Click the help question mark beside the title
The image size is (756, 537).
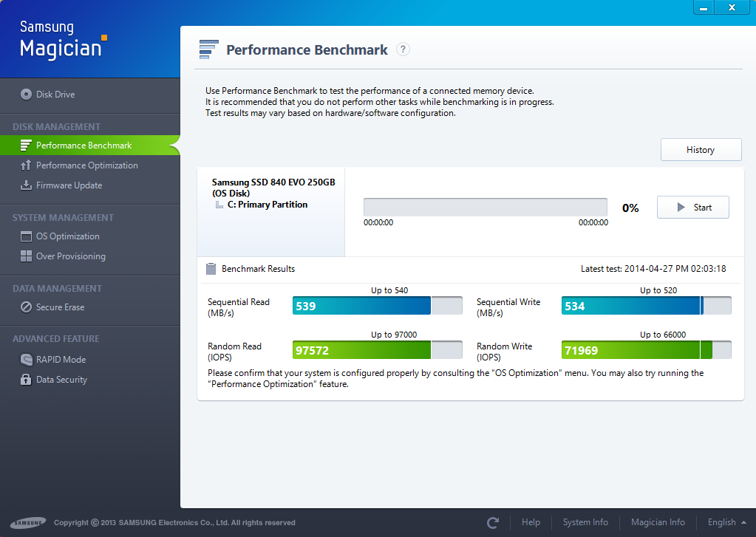coord(403,49)
